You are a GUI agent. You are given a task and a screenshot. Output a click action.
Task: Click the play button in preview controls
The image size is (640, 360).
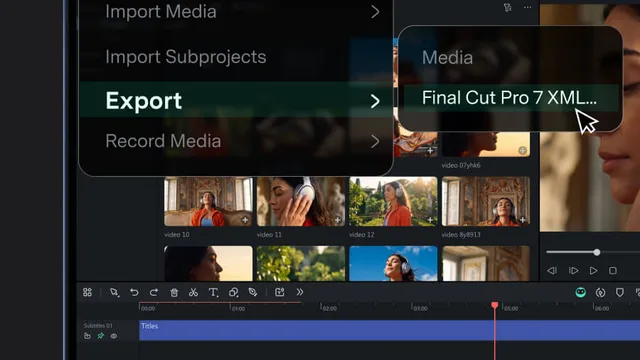pos(593,271)
